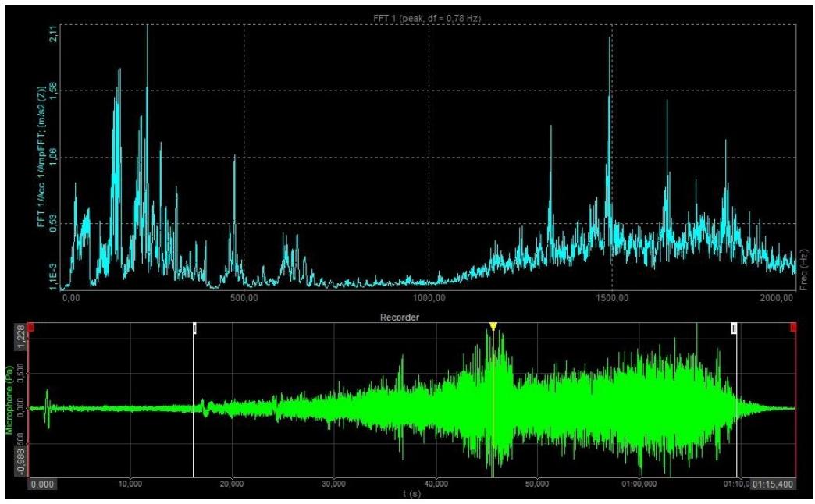Click the 10,000 time axis label
815x504 pixels.
pyautogui.click(x=130, y=484)
